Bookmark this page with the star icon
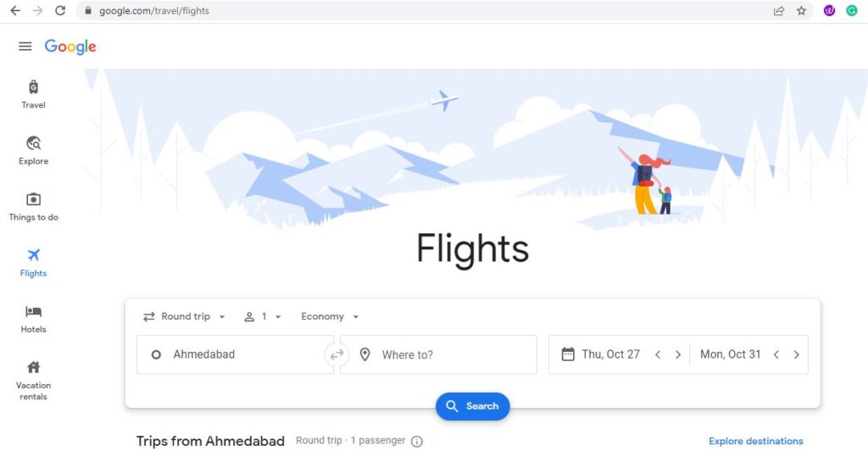Image resolution: width=868 pixels, height=457 pixels. coord(801,10)
